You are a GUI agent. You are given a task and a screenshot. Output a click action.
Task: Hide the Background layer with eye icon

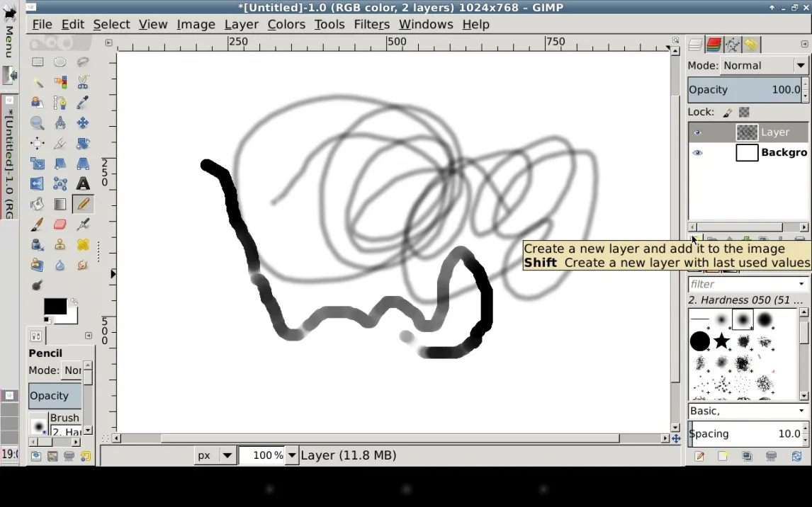[698, 153]
